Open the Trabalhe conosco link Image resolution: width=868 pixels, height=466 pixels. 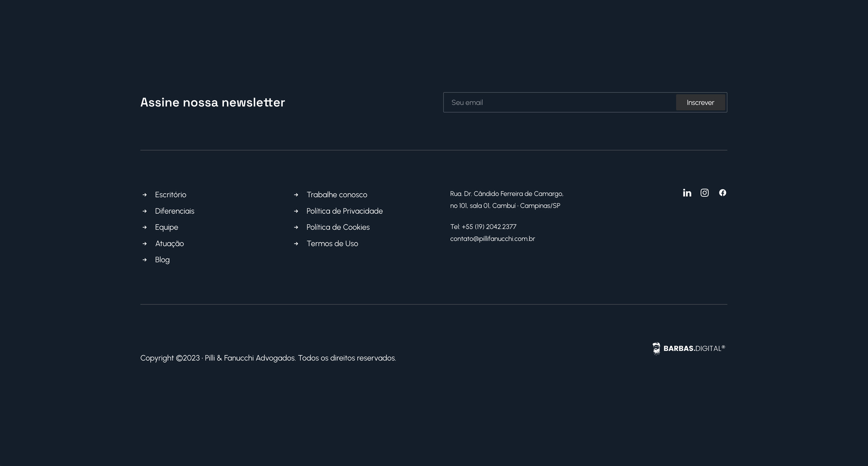[337, 195]
